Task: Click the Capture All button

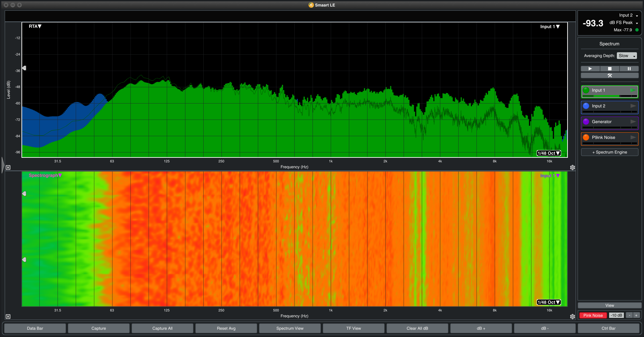Action: click(x=162, y=328)
